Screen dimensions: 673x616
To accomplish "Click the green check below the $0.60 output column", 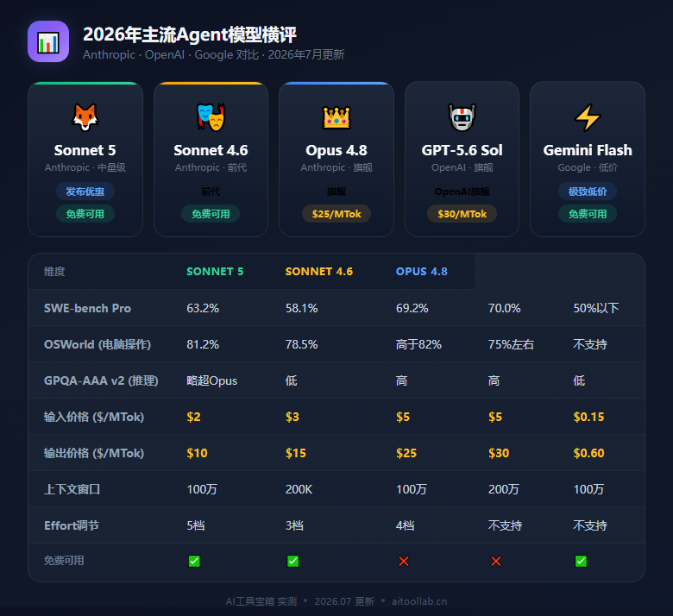I will (582, 561).
